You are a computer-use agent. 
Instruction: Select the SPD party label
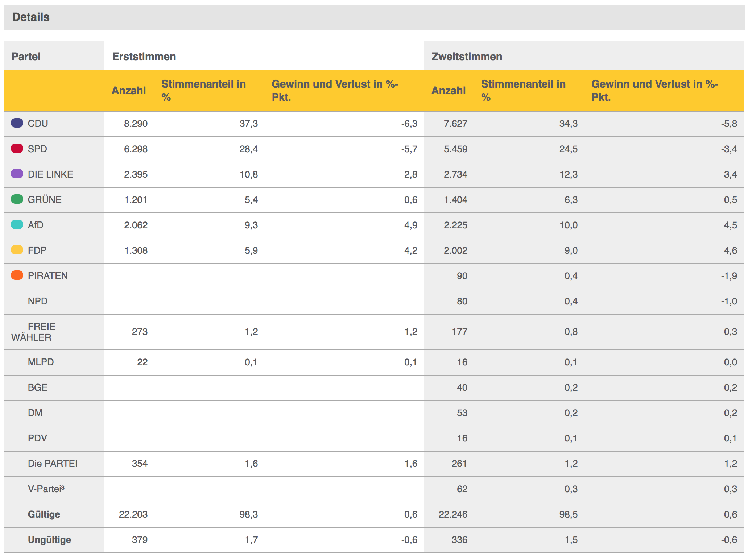[37, 149]
